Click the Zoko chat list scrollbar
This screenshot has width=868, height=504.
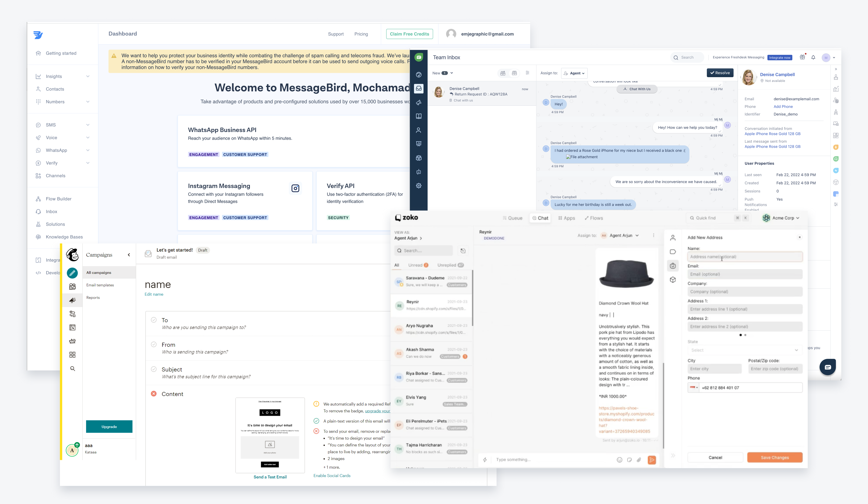click(x=472, y=298)
